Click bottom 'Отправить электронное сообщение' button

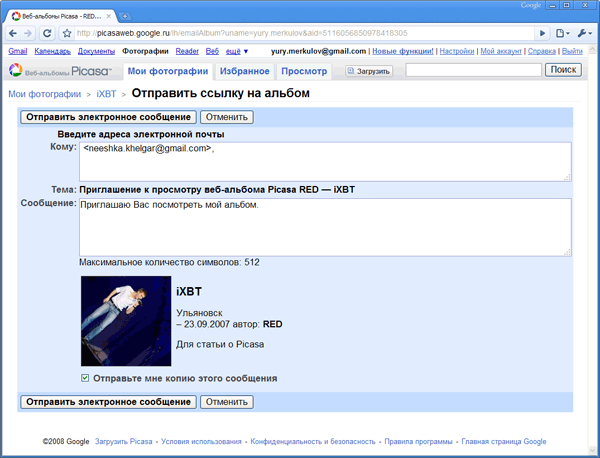[108, 402]
